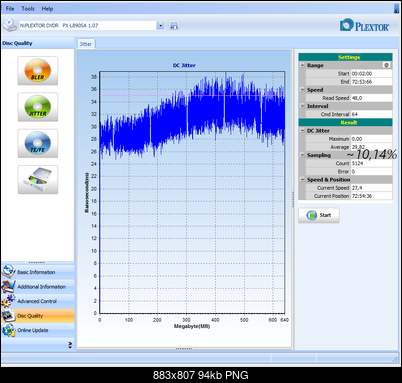Click the Settings panel header
The image size is (402, 383).
pos(345,57)
